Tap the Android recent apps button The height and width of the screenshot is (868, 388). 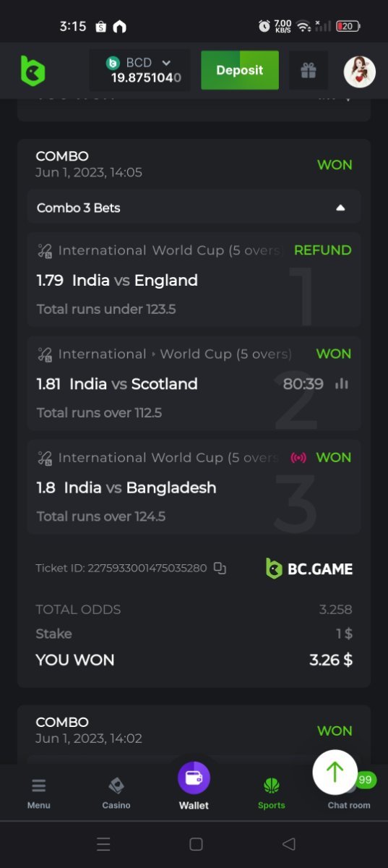click(103, 844)
